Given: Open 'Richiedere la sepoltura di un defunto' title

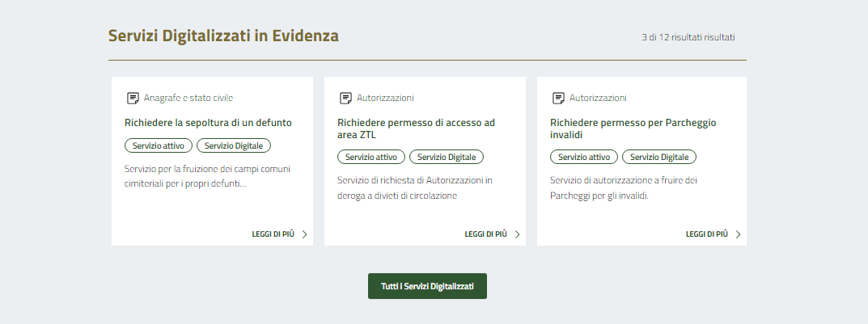Looking at the screenshot, I should 208,123.
